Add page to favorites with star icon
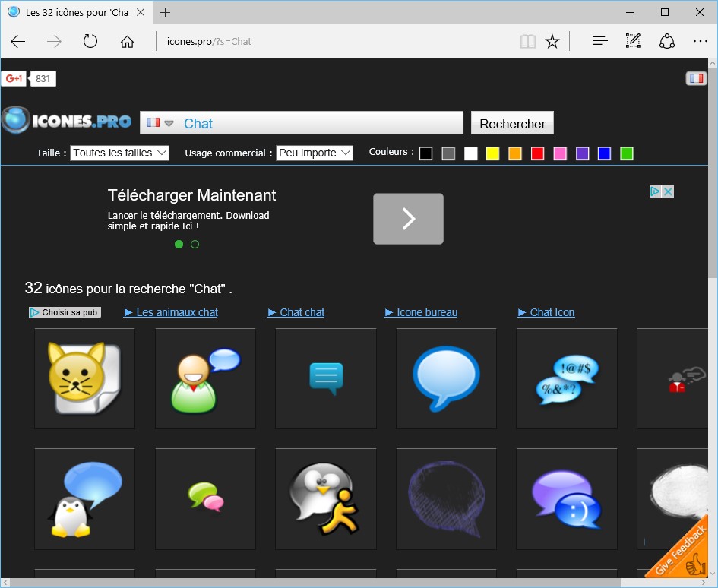The height and width of the screenshot is (588, 718). 552,41
